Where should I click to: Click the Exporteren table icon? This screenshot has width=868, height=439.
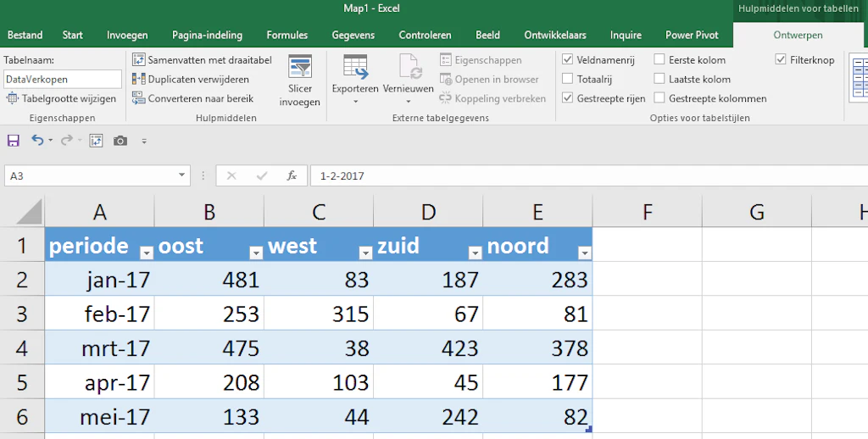[355, 68]
